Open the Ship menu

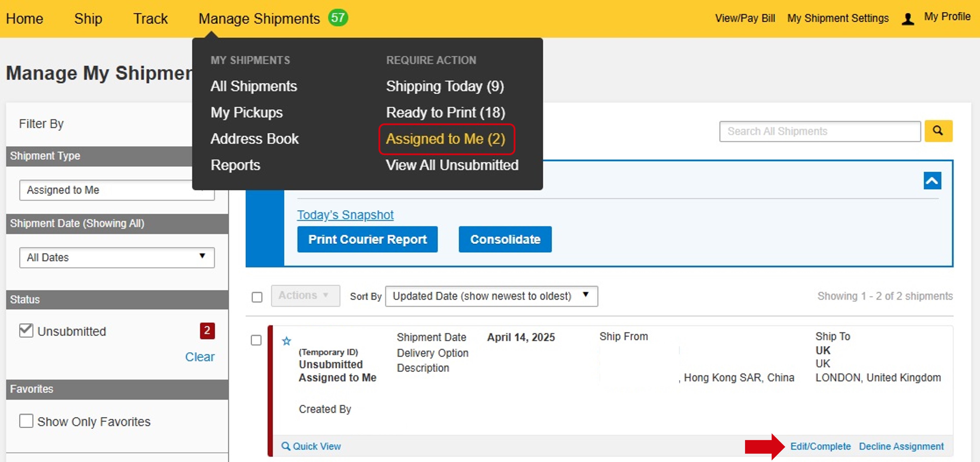(88, 18)
